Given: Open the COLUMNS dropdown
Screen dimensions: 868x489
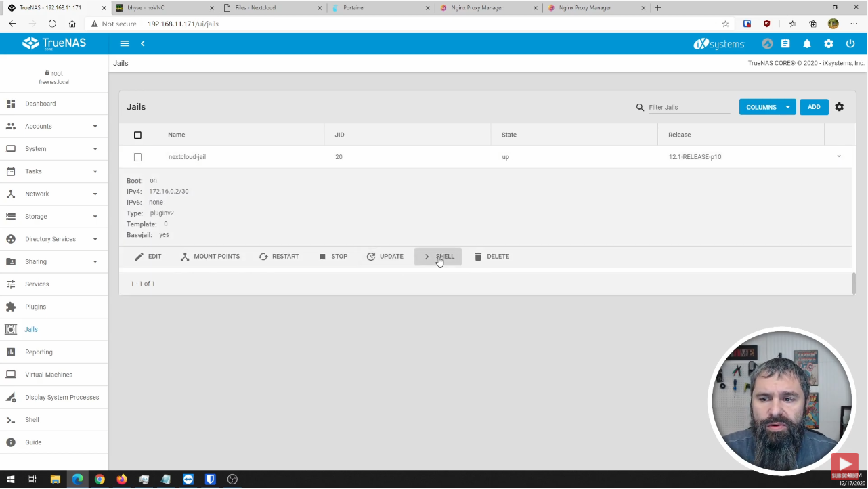Looking at the screenshot, I should point(767,107).
